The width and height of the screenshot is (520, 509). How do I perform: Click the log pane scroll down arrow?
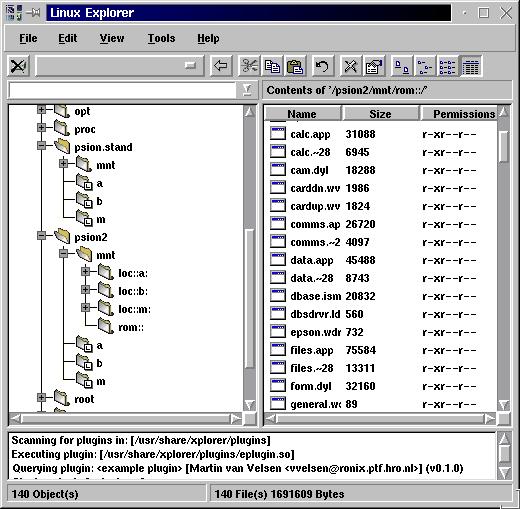tap(504, 472)
